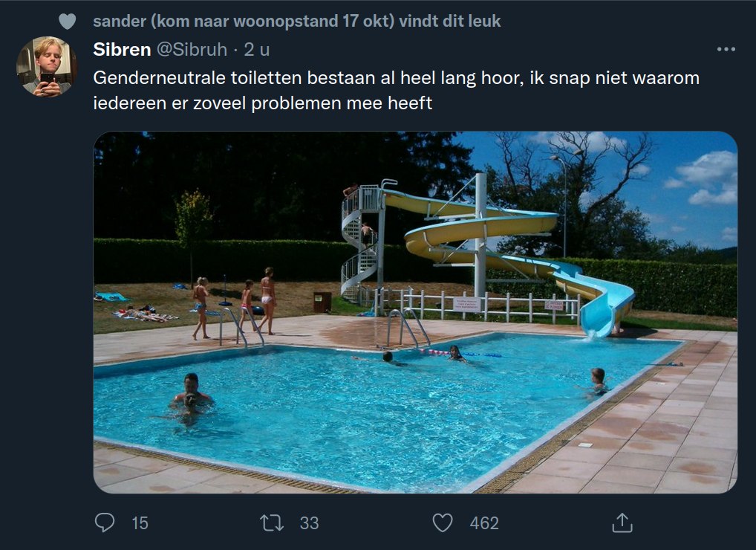Click the small heart beside sander's like notice
The width and height of the screenshot is (756, 550).
pyautogui.click(x=67, y=22)
